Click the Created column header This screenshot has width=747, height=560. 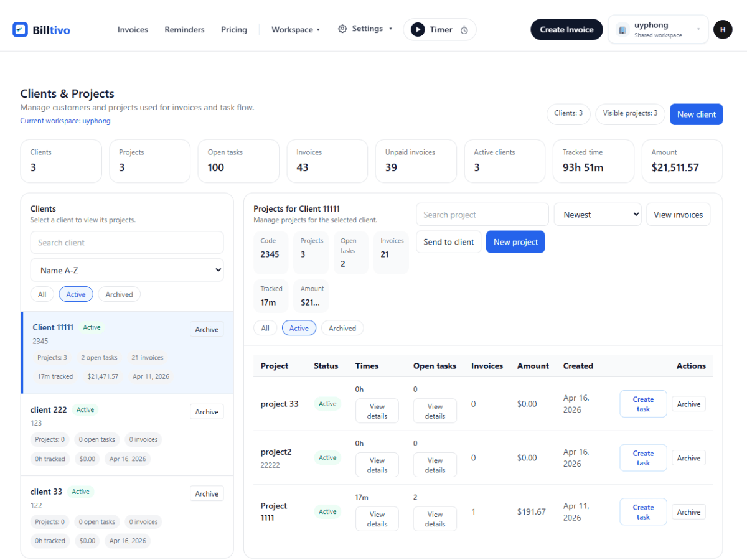tap(578, 366)
